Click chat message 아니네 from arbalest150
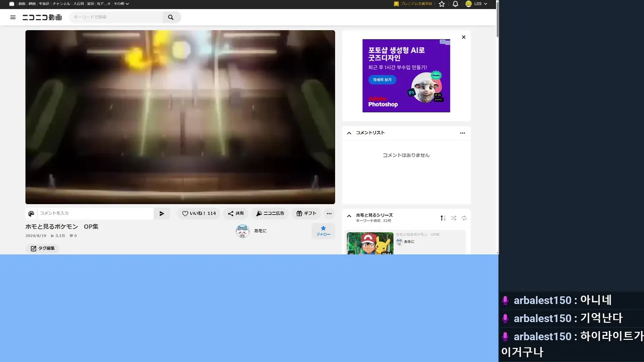The height and width of the screenshot is (362, 644). click(596, 300)
